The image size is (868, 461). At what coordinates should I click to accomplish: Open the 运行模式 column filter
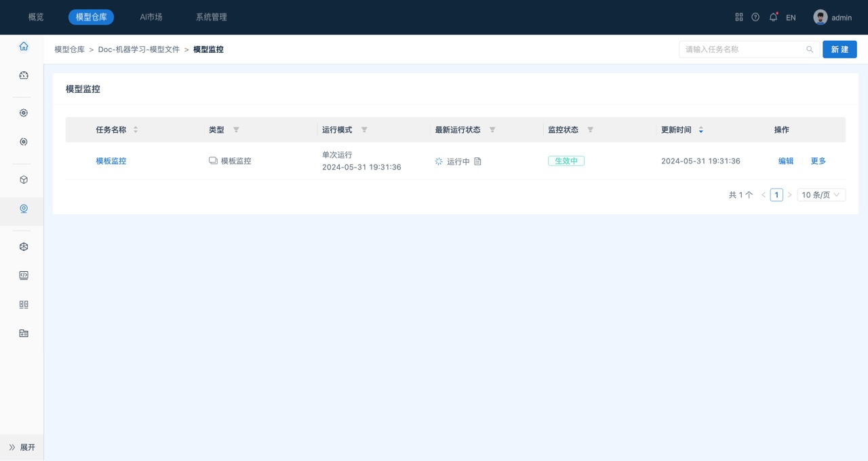[364, 129]
